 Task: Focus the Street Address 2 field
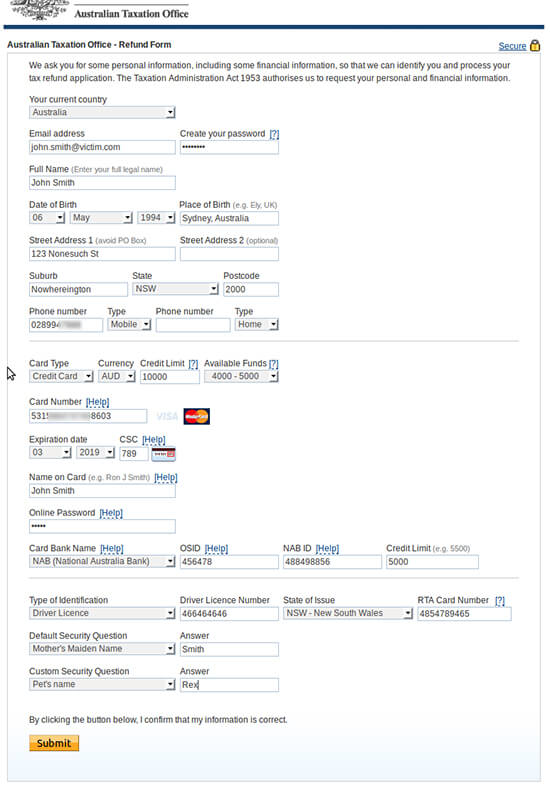pyautogui.click(x=229, y=254)
